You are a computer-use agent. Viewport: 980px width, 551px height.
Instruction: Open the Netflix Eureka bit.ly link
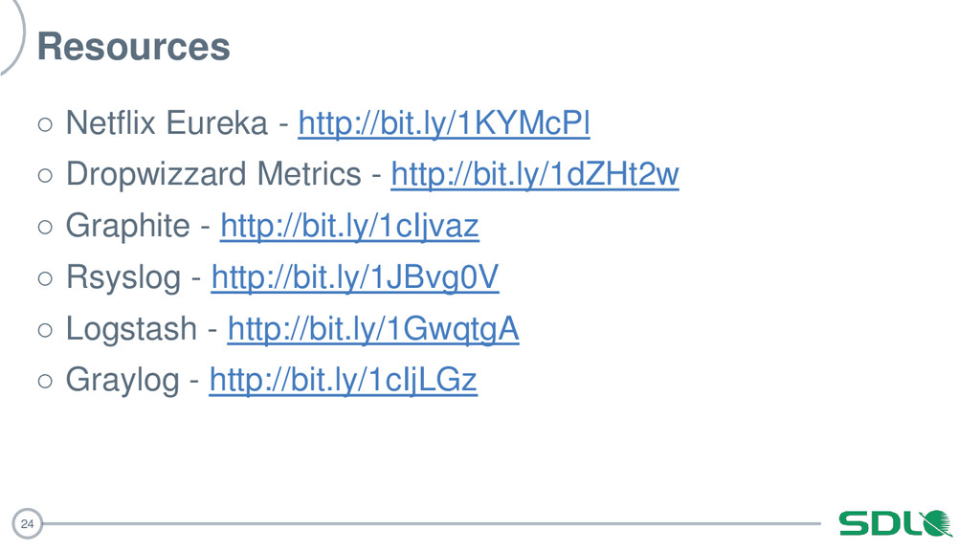coord(444,123)
